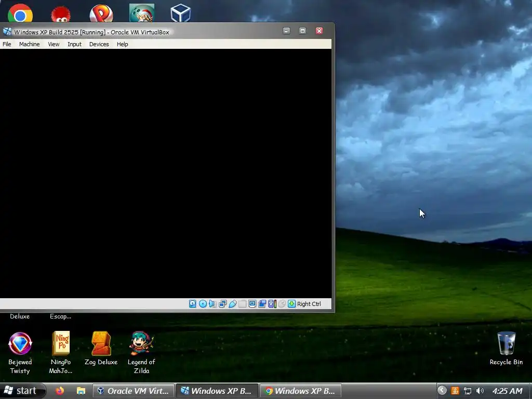Viewport: 532px width, 399px height.
Task: Click the greyed mouse integration status icon
Action: pos(282,303)
